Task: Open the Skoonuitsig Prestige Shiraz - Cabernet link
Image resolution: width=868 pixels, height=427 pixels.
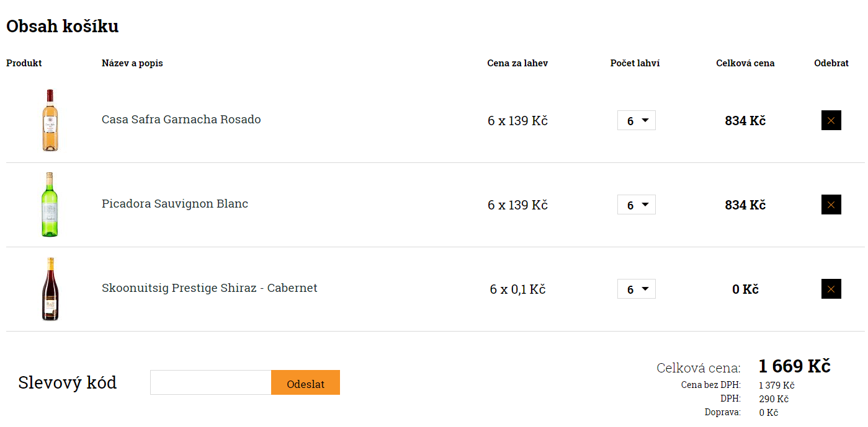Action: (x=210, y=288)
